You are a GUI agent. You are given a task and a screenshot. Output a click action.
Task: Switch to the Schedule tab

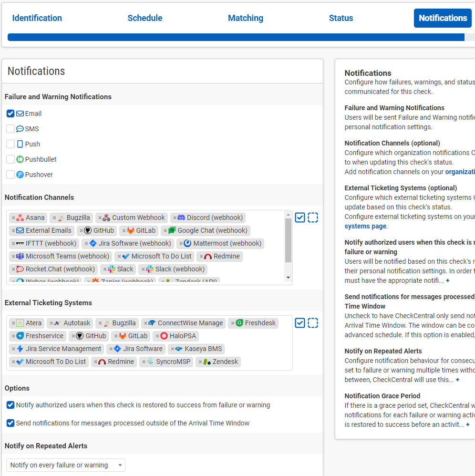145,18
